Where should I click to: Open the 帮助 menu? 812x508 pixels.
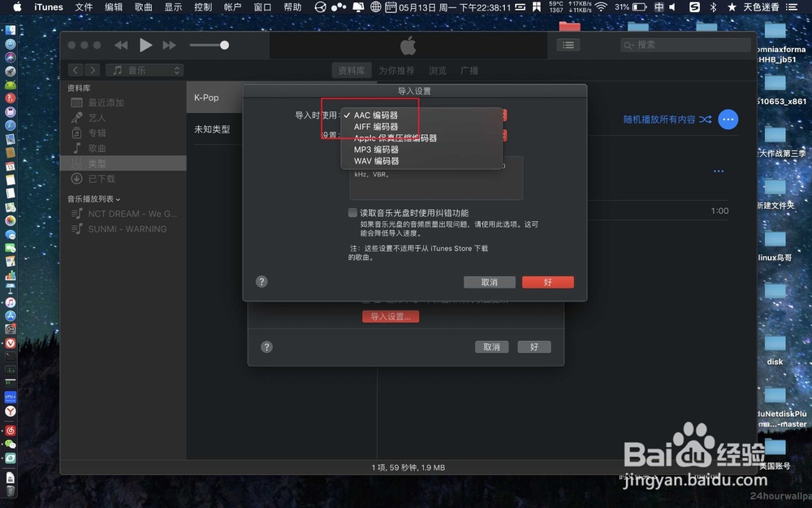pos(292,7)
